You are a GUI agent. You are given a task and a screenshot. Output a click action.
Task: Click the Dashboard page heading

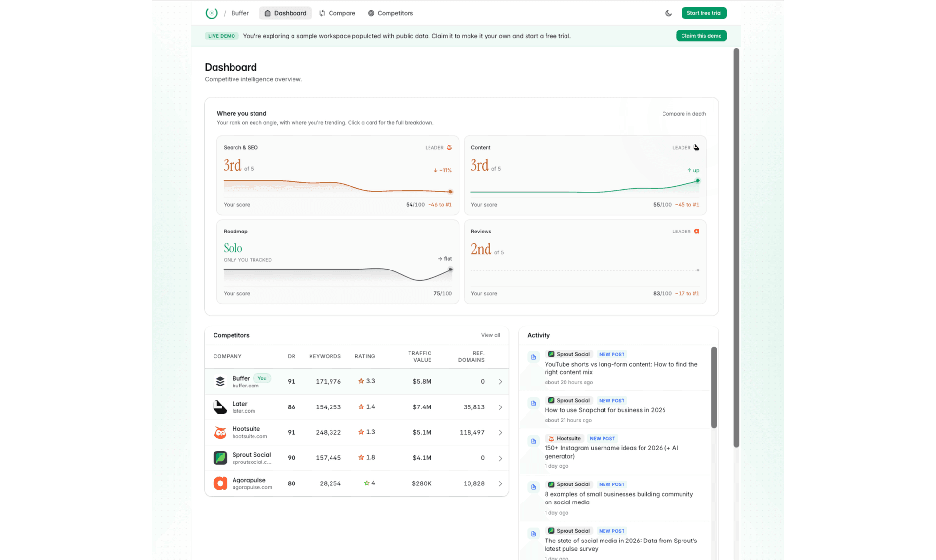(231, 67)
